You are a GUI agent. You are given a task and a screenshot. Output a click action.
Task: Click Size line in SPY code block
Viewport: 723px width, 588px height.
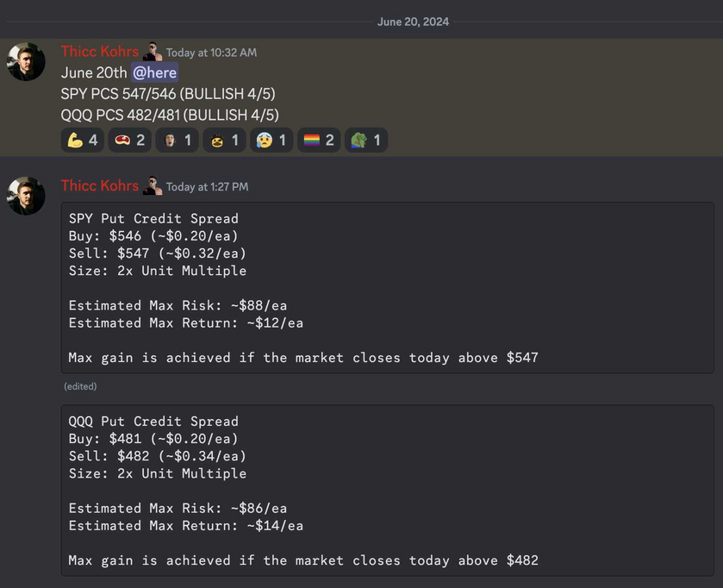[158, 271]
